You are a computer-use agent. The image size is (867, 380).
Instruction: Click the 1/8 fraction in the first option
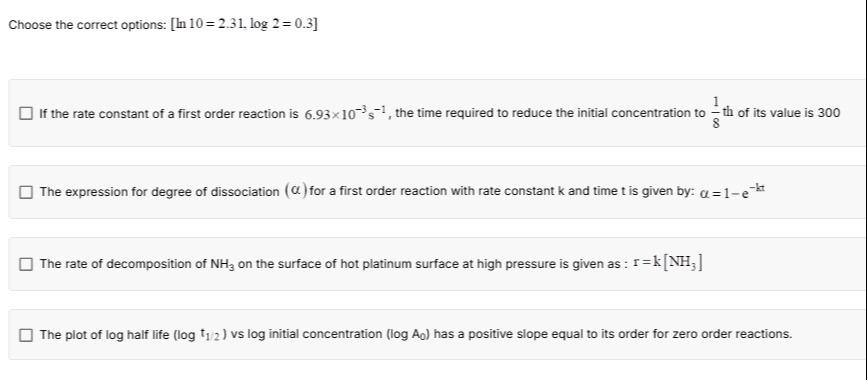tap(715, 113)
